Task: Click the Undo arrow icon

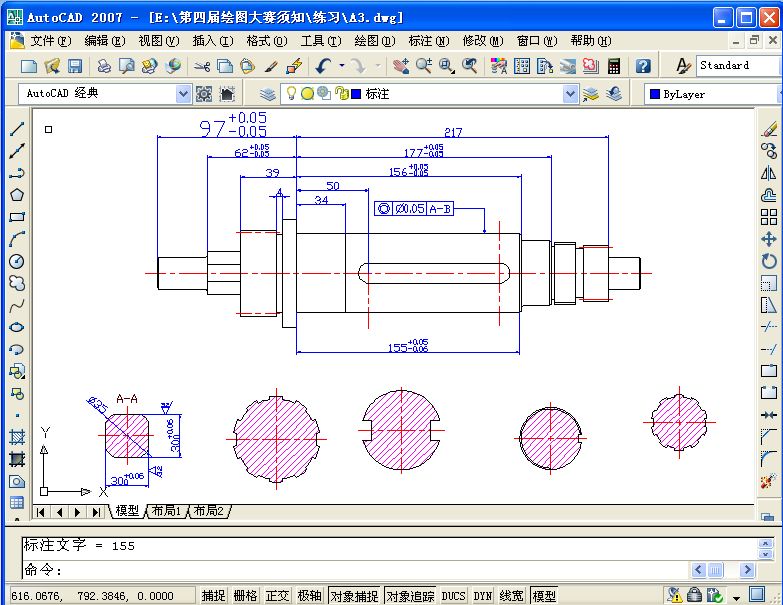Action: (x=323, y=66)
